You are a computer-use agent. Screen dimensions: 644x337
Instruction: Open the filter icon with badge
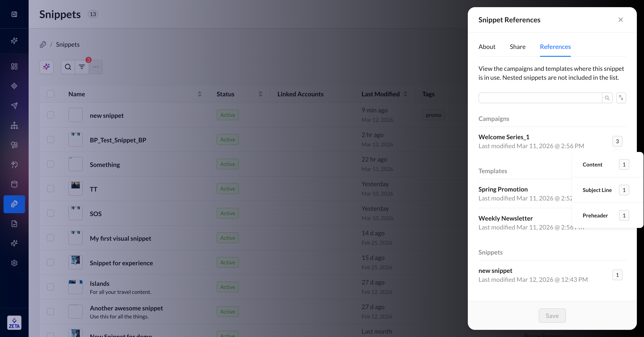click(x=82, y=67)
